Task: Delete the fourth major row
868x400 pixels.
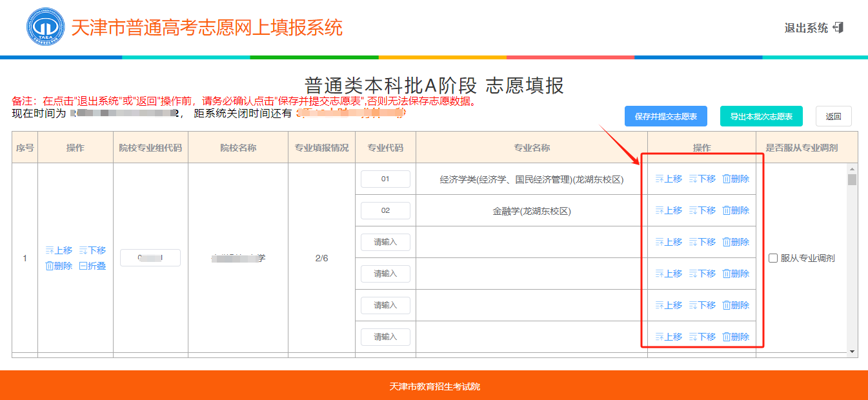Action: pos(736,274)
